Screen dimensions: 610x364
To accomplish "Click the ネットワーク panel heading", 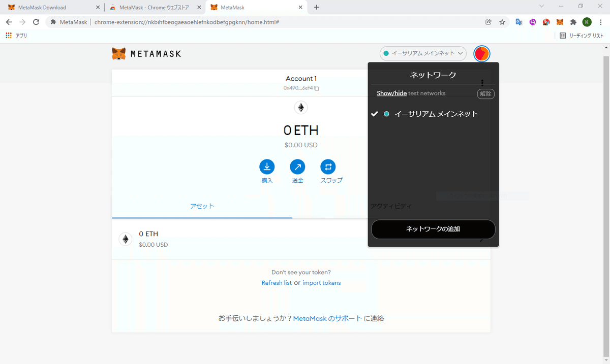I will point(433,75).
